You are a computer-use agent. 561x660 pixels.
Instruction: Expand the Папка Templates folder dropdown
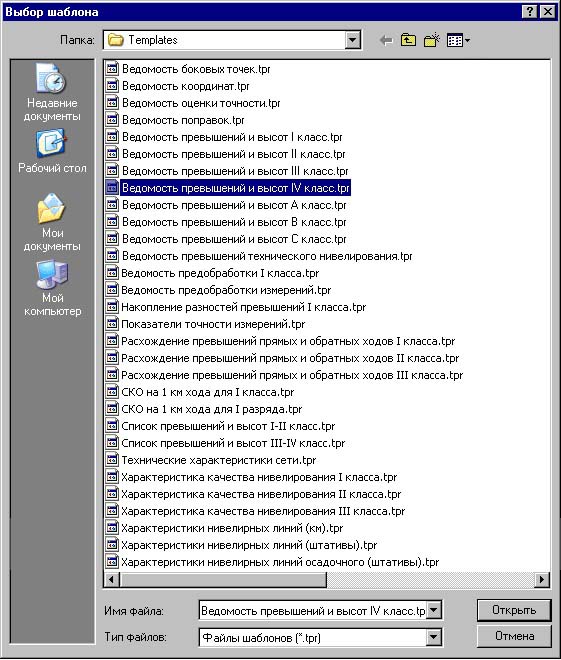[352, 40]
